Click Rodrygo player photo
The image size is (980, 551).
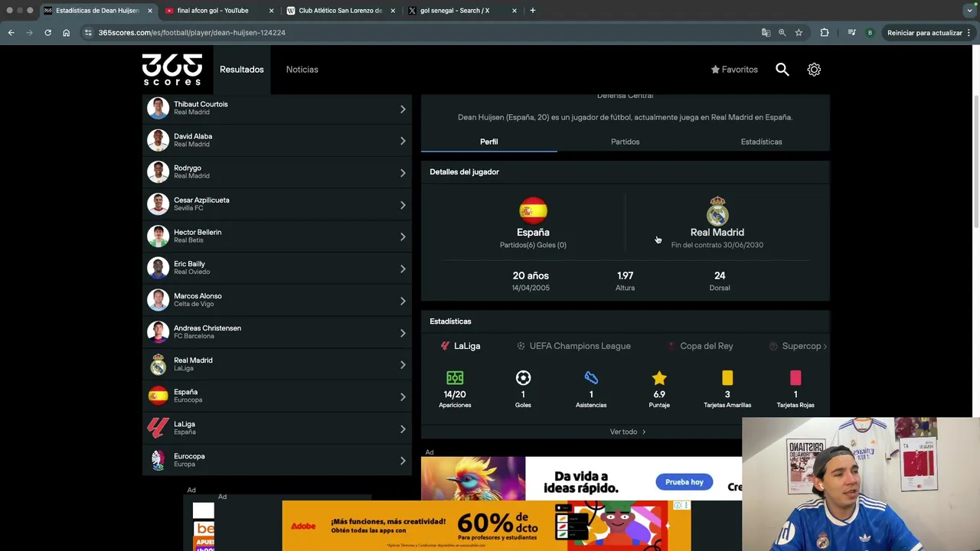[158, 172]
